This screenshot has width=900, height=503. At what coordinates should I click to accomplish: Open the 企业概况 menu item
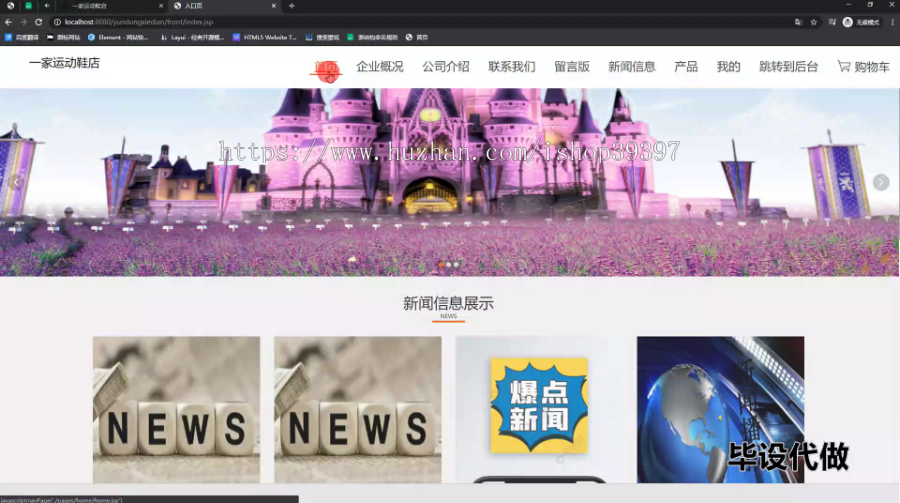click(379, 67)
